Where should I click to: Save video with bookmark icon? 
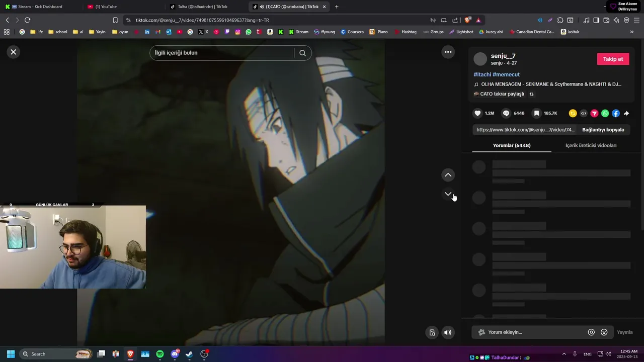click(x=536, y=114)
